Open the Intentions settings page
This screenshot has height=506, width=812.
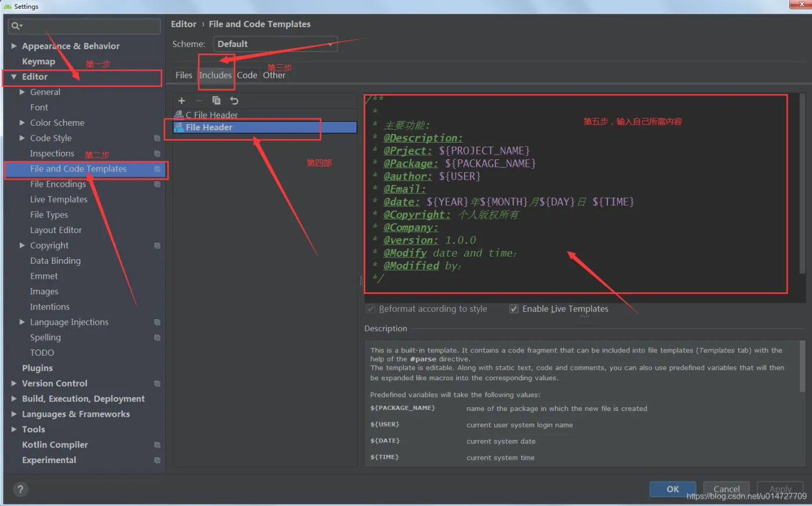coord(50,307)
